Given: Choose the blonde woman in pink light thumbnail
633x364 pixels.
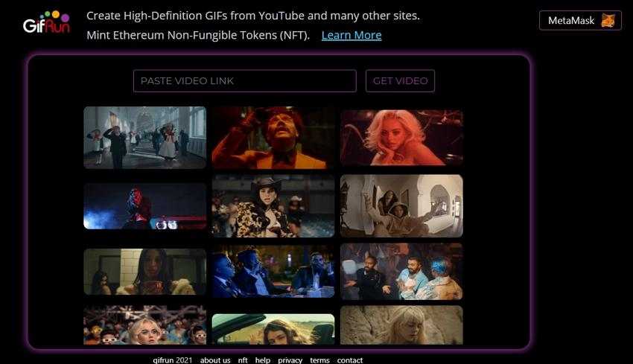Looking at the screenshot, I should click(401, 137).
